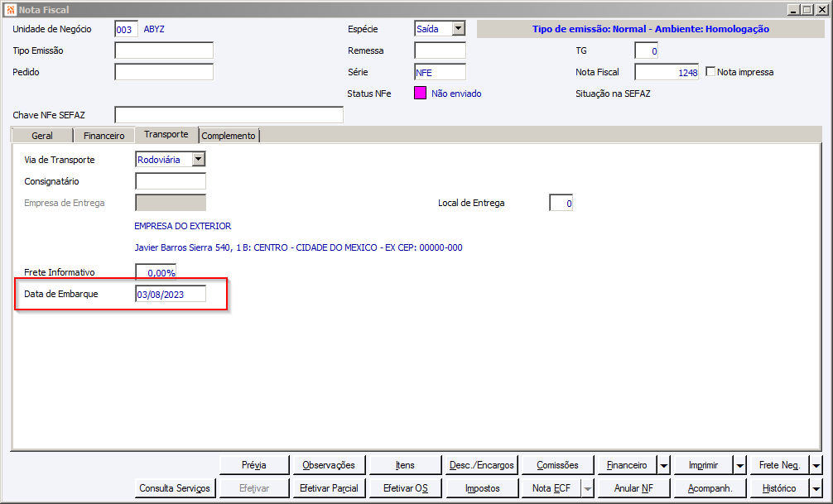Image resolution: width=833 pixels, height=504 pixels.
Task: Open Comissões
Action: pos(557,465)
